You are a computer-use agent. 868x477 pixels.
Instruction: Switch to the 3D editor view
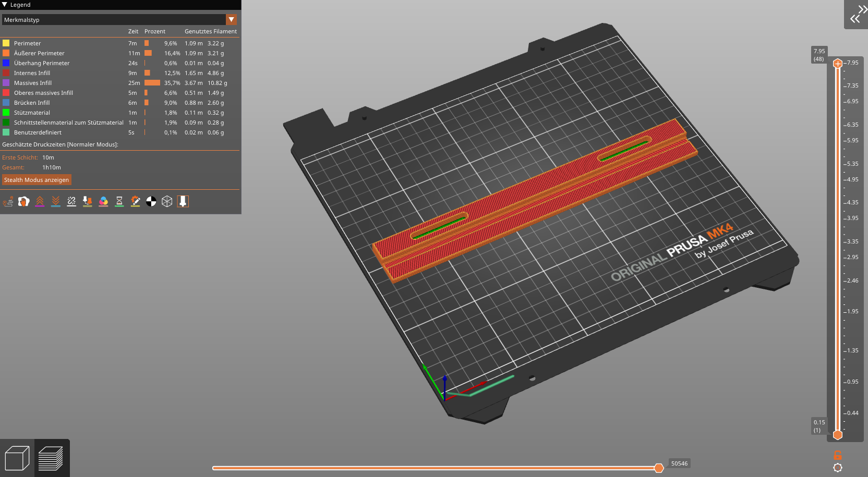pyautogui.click(x=17, y=458)
